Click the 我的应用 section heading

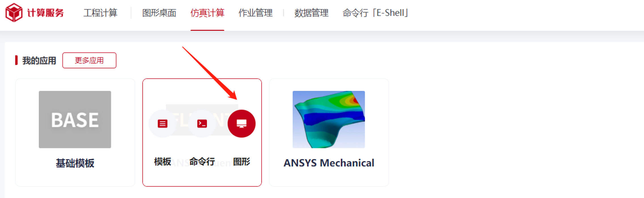click(x=39, y=61)
